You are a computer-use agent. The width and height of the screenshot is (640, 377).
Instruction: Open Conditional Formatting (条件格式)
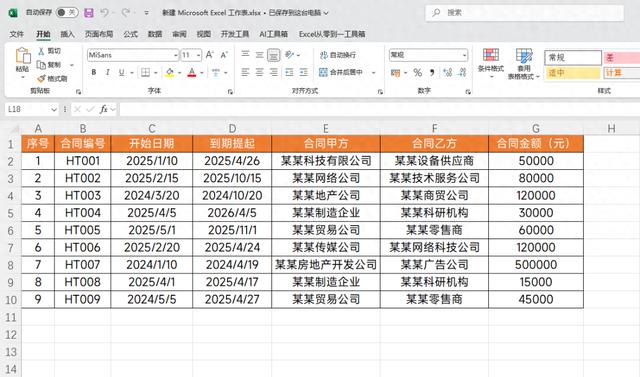pyautogui.click(x=491, y=63)
